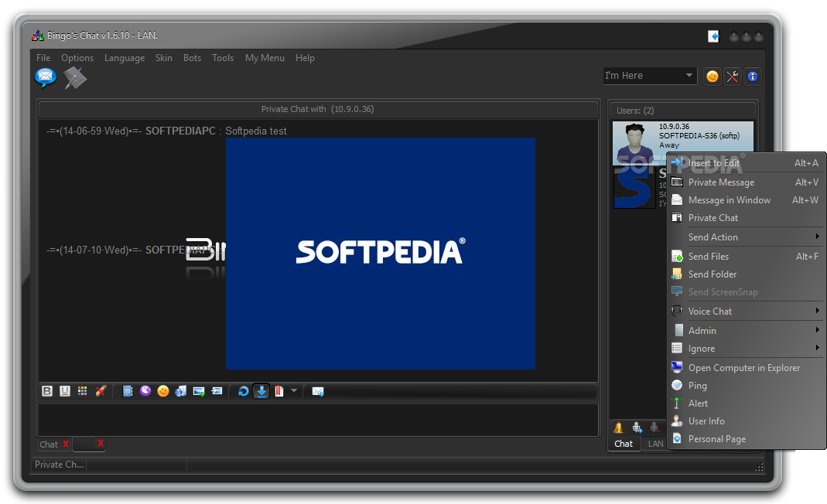Open the Help menu
827x504 pixels.
[305, 58]
